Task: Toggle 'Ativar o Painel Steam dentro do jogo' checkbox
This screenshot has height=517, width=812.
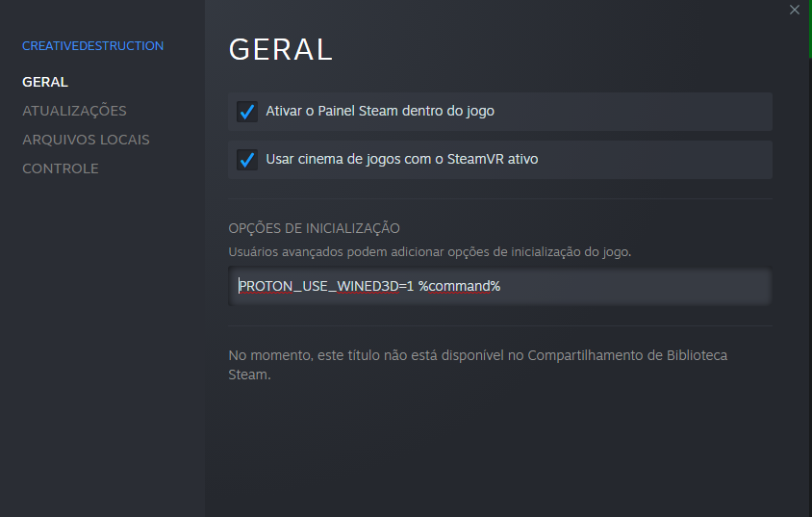Action: coord(247,112)
